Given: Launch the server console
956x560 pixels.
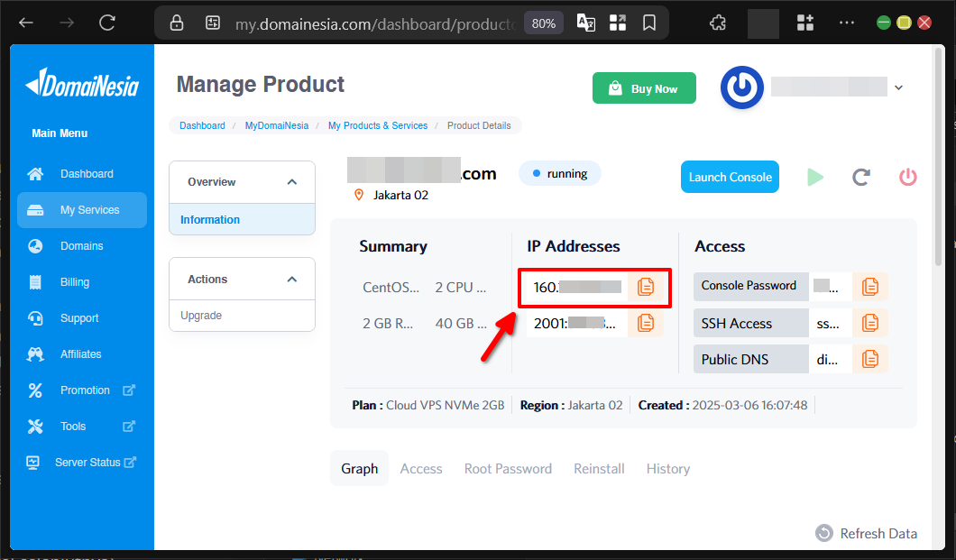Looking at the screenshot, I should tap(730, 177).
